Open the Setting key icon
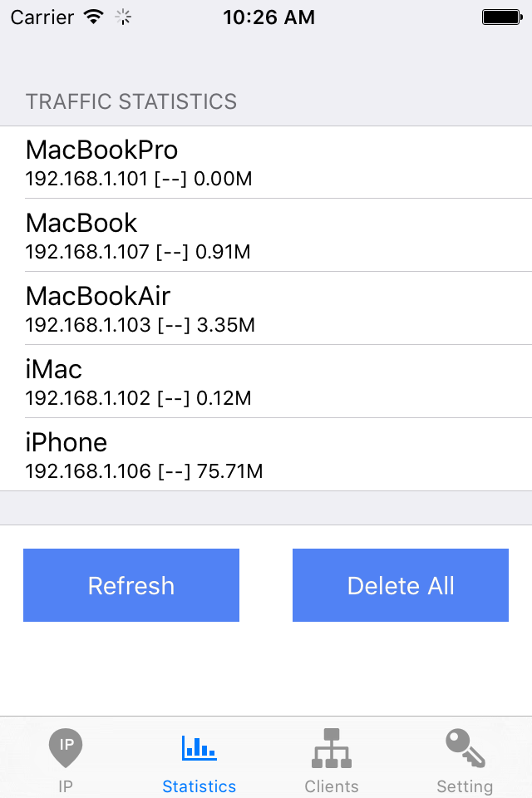The height and width of the screenshot is (798, 532). point(465,748)
